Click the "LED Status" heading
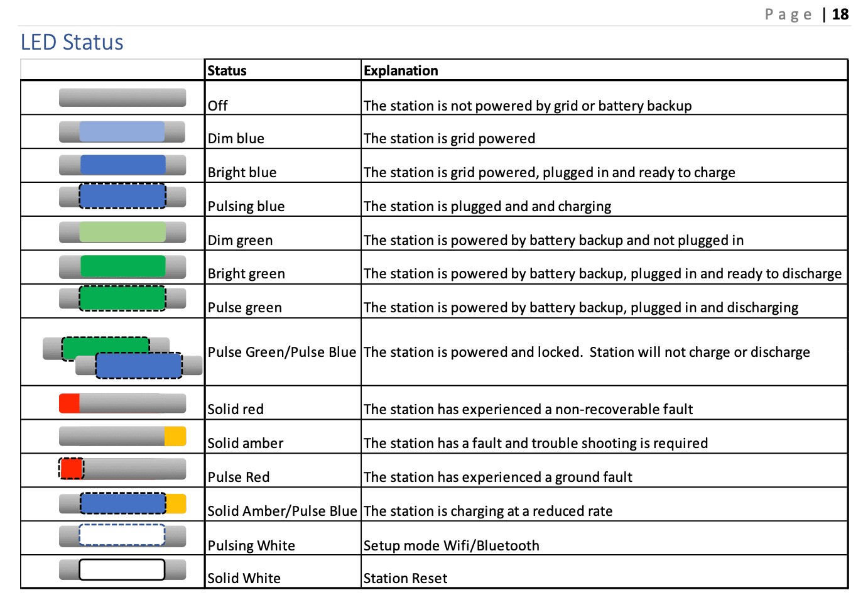This screenshot has width=868, height=612. [x=72, y=42]
